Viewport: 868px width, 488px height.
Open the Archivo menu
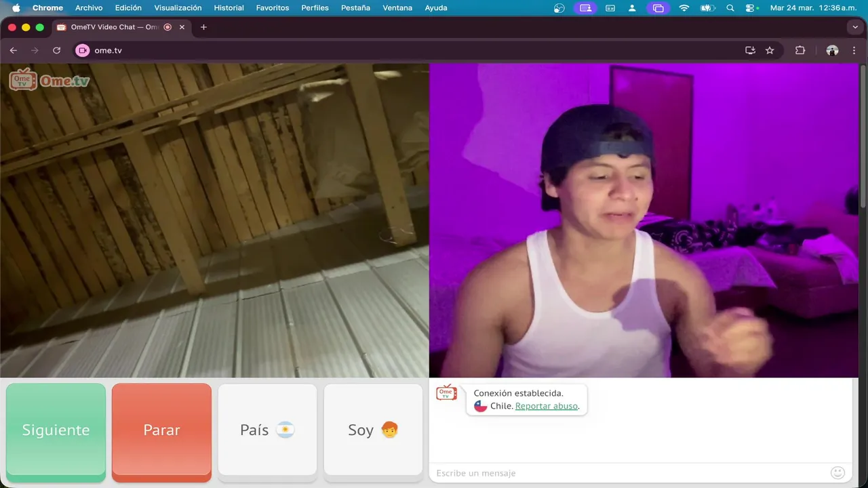tap(89, 7)
